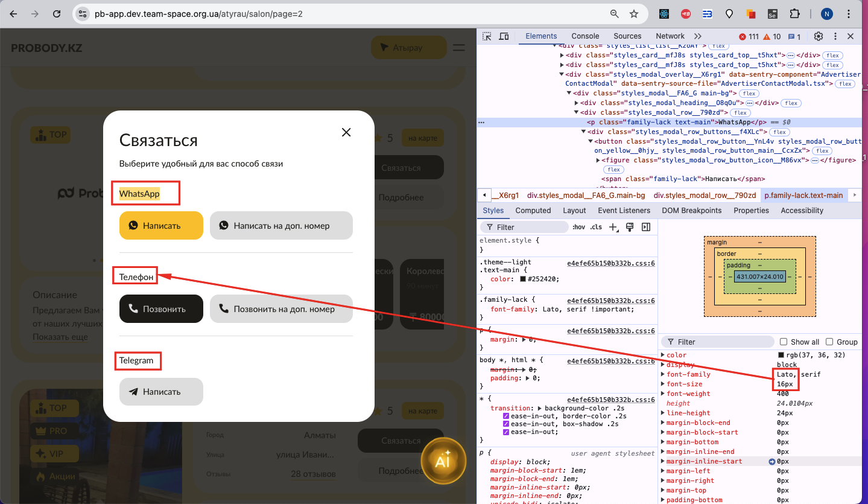Screen dimensions: 868x504
Task: Expand the transition shorthand triangle in Styles
Action: pos(540,408)
